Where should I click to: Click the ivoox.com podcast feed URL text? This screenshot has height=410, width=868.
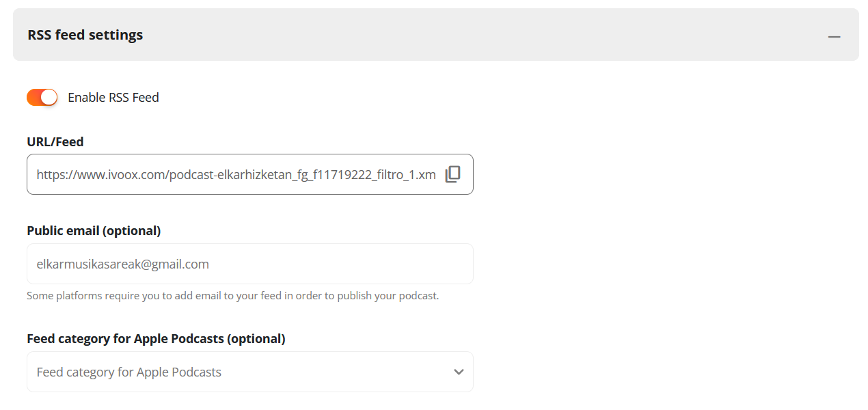tap(236, 175)
